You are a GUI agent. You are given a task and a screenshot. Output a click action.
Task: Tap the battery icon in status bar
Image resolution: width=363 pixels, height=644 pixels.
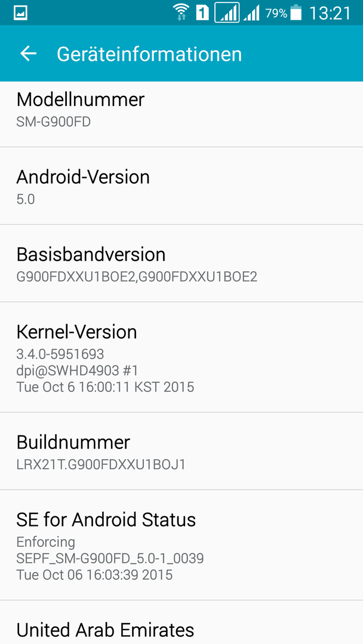(296, 13)
